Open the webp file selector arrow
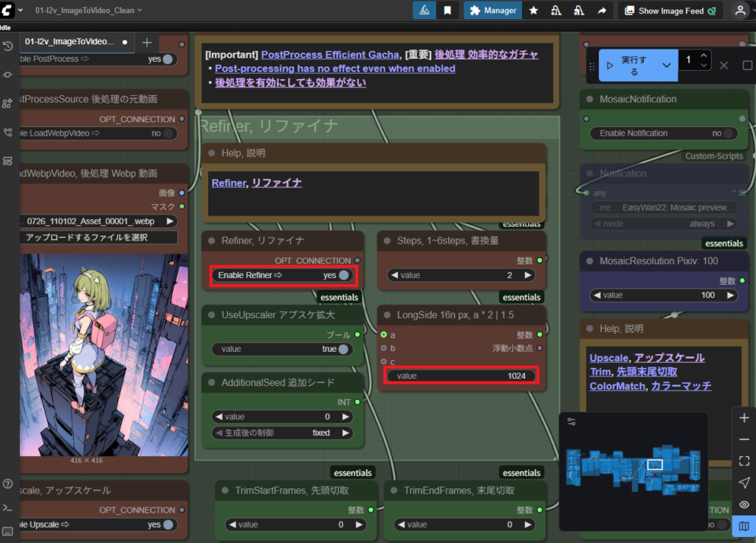The width and height of the screenshot is (756, 543). (170, 221)
